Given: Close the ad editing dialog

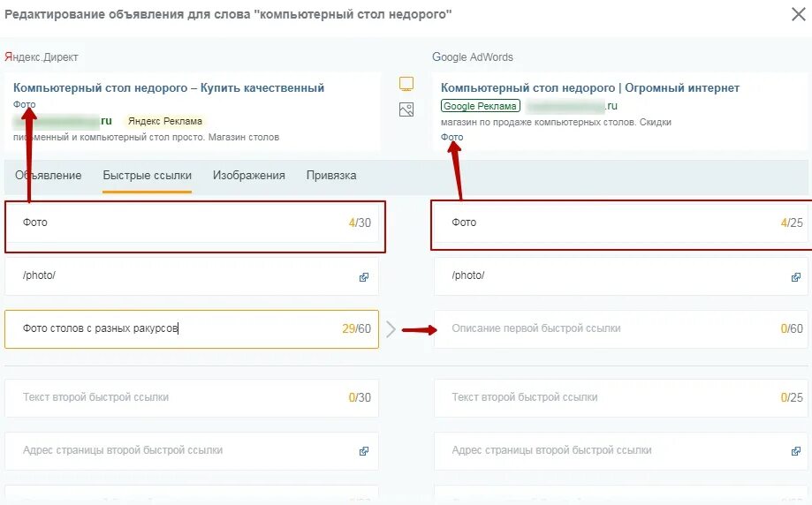Looking at the screenshot, I should point(799,14).
